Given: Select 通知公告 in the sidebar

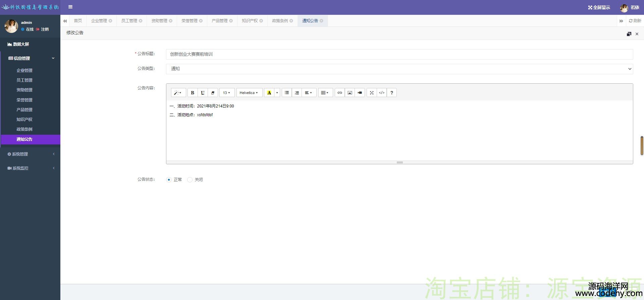Looking at the screenshot, I should pos(31,139).
